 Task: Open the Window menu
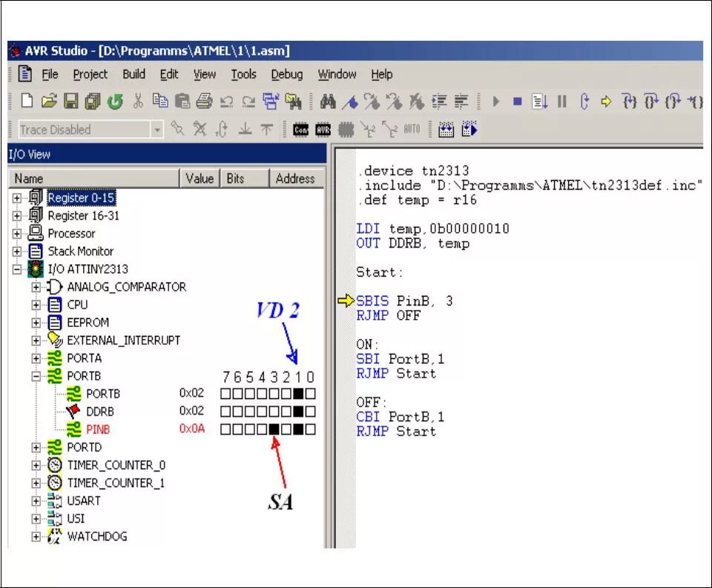click(337, 74)
